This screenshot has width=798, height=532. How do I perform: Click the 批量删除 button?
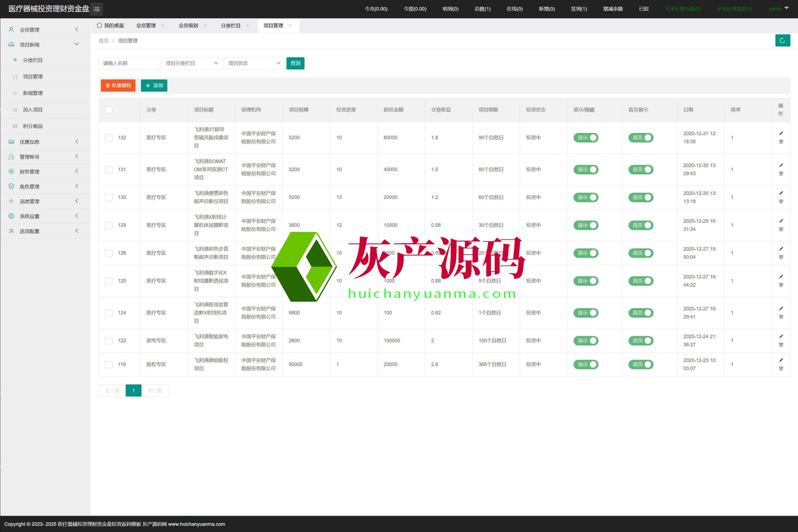click(x=118, y=85)
